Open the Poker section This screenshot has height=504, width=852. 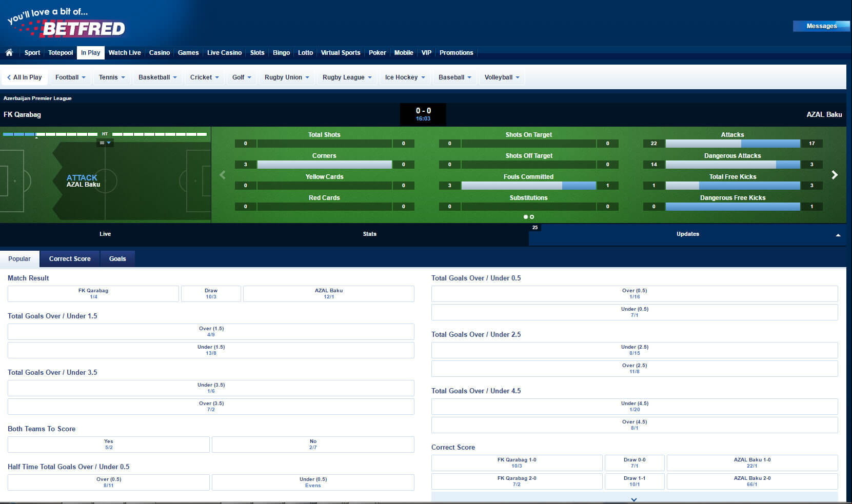(x=378, y=53)
